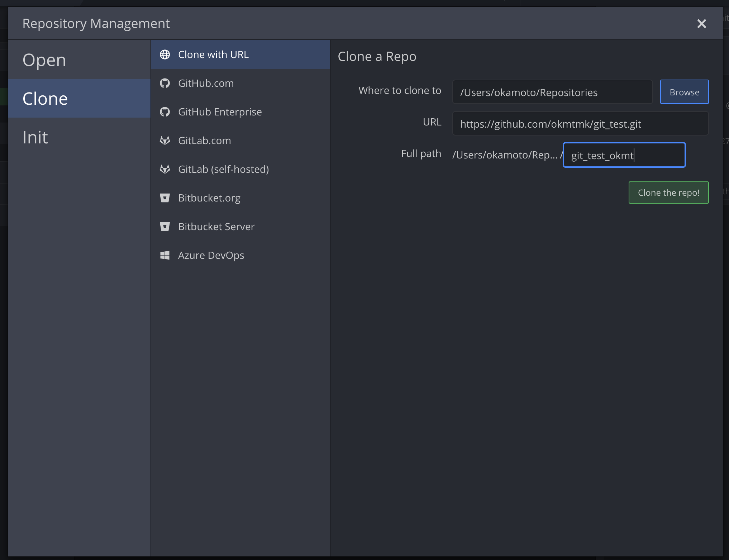Choose GitLab.com as clone source

(240, 141)
